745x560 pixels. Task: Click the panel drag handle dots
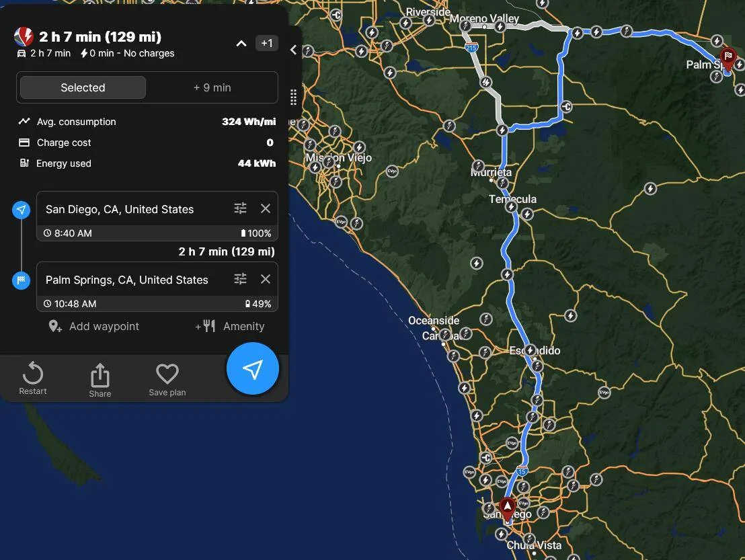[x=293, y=97]
